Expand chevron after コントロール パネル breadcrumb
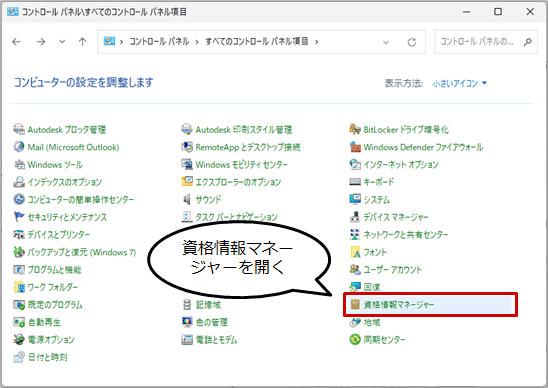The height and width of the screenshot is (388, 548). click(197, 42)
